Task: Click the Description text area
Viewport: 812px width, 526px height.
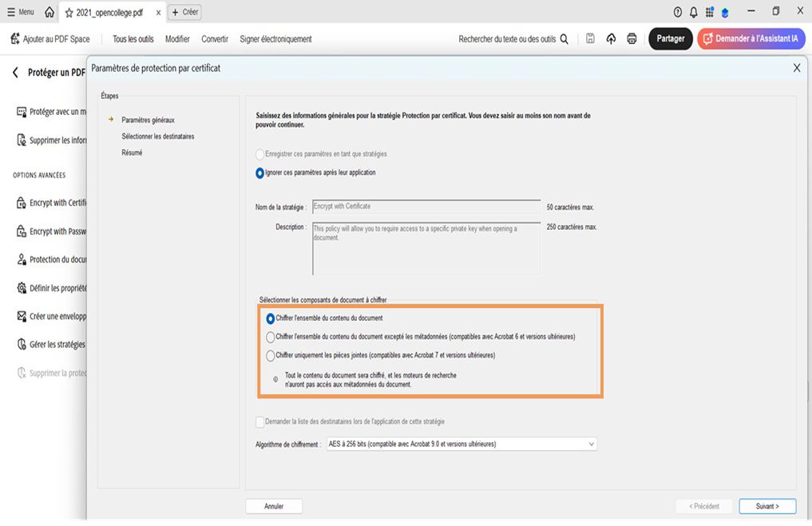Action: pos(426,248)
